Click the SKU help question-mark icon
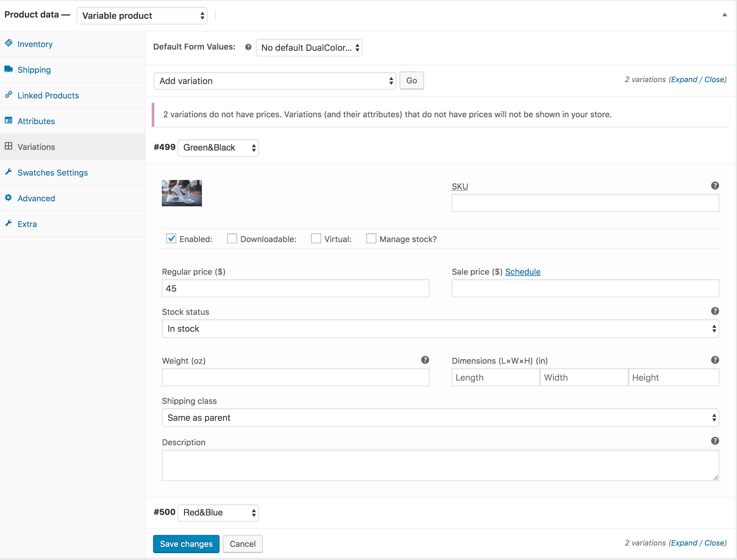The height and width of the screenshot is (560, 737). (x=714, y=186)
